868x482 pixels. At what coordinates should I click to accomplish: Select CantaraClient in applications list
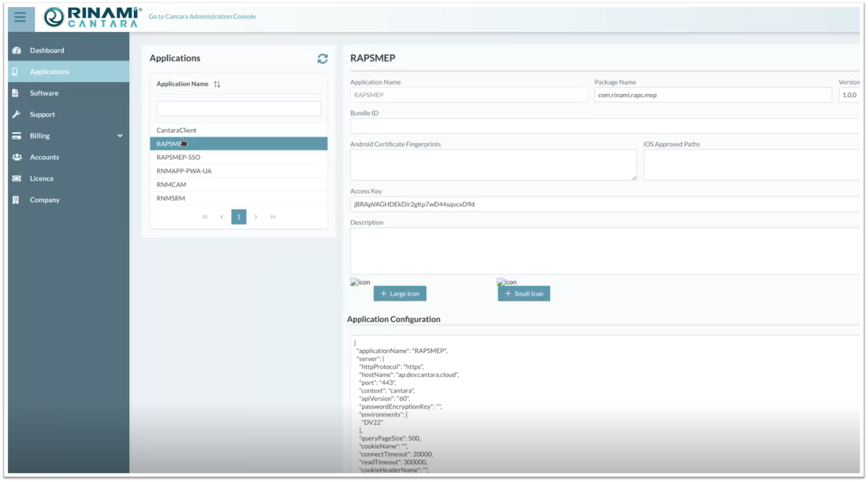239,130
